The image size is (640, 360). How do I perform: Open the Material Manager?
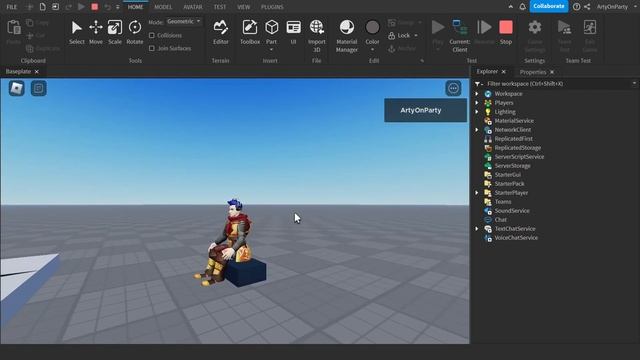point(347,36)
